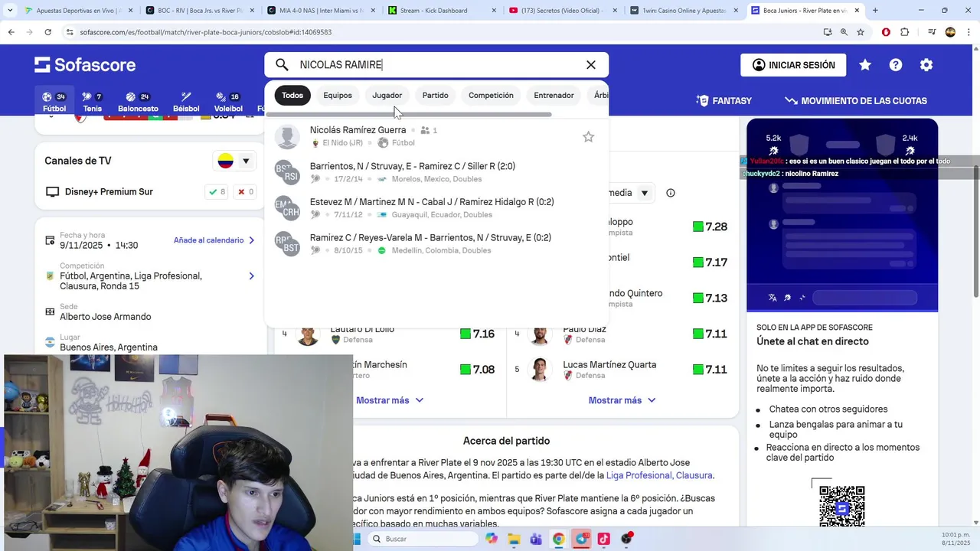Clear the search field with X
This screenshot has height=551, width=980.
[x=591, y=65]
